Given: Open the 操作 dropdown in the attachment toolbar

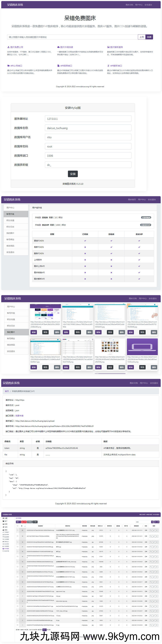Looking at the screenshot, I should [x=18, y=522].
